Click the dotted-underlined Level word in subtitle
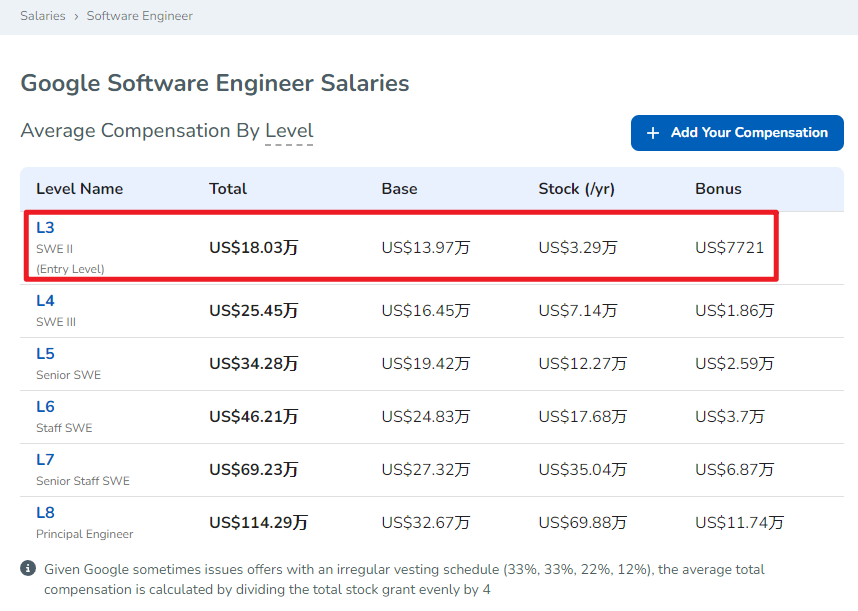Screen dimensions: 858x611 tap(289, 131)
